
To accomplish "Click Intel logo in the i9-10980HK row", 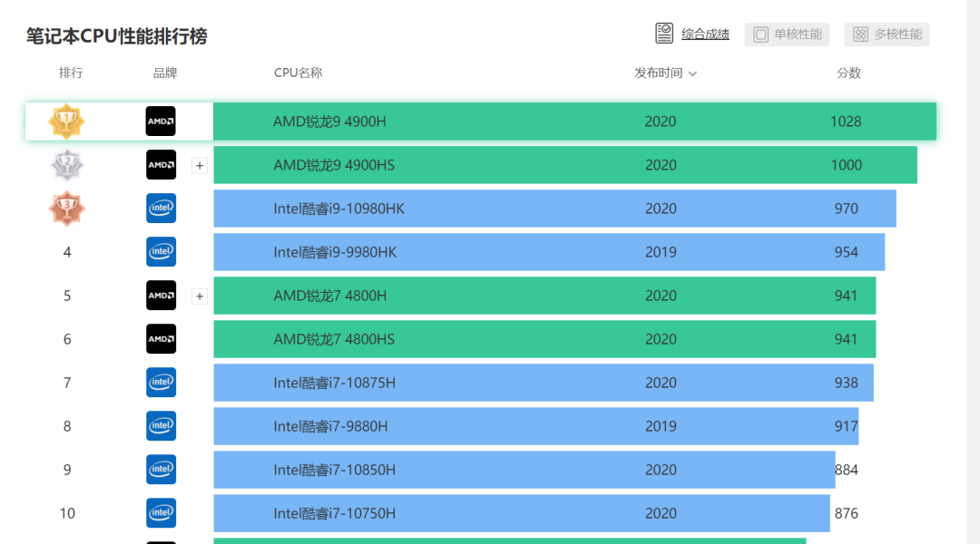I will pyautogui.click(x=161, y=208).
